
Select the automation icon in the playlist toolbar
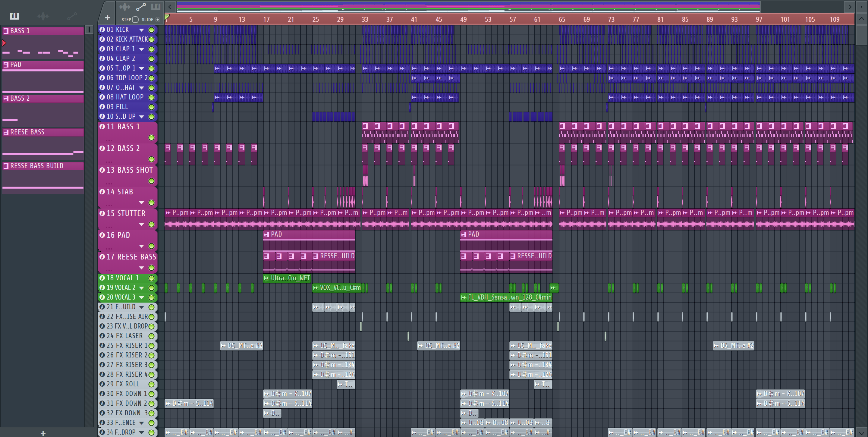point(140,6)
